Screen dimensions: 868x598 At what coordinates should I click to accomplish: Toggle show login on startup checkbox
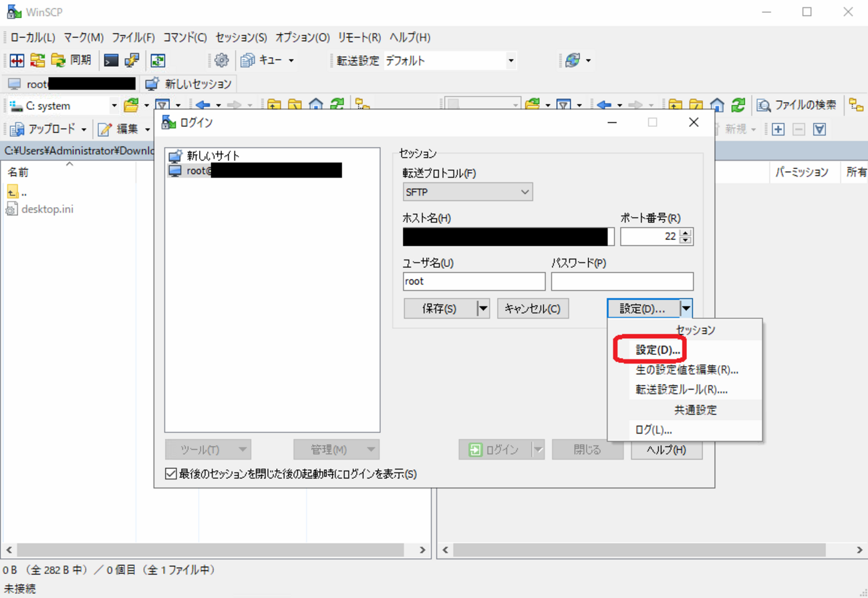(171, 474)
